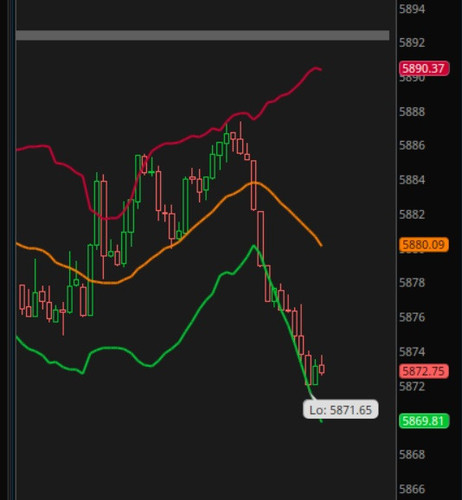Image resolution: width=462 pixels, height=500 pixels.
Task: Click the red 5890.37 upper band price label
Action: (424, 69)
